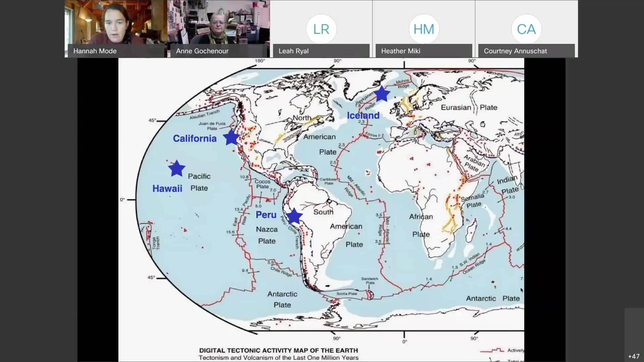Click the Azores F.Z. label
The height and width of the screenshot is (362, 644).
click(374, 135)
